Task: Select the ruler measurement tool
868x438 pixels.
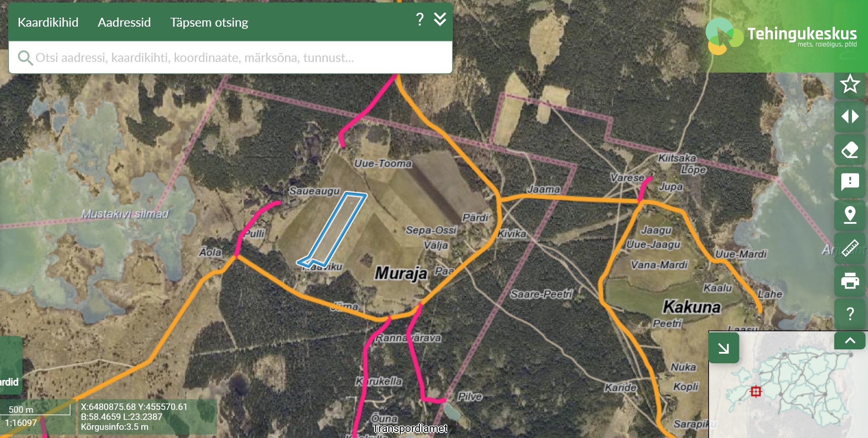Action: 850,248
